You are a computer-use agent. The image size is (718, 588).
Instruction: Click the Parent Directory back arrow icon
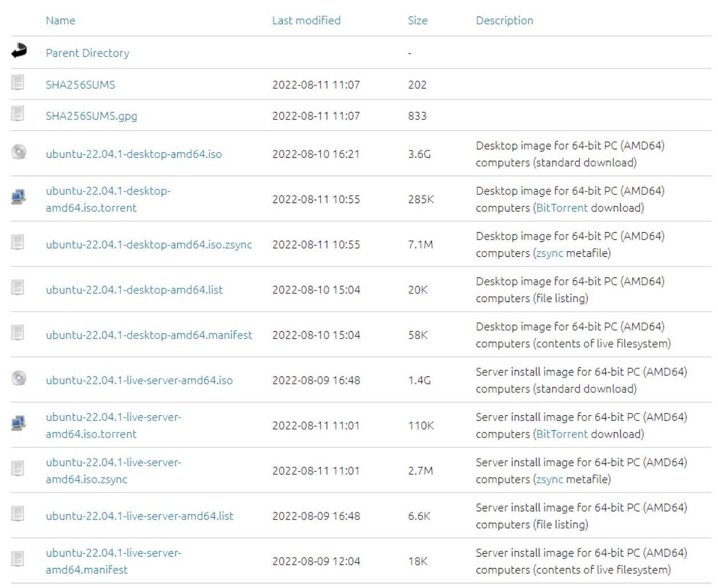(19, 51)
